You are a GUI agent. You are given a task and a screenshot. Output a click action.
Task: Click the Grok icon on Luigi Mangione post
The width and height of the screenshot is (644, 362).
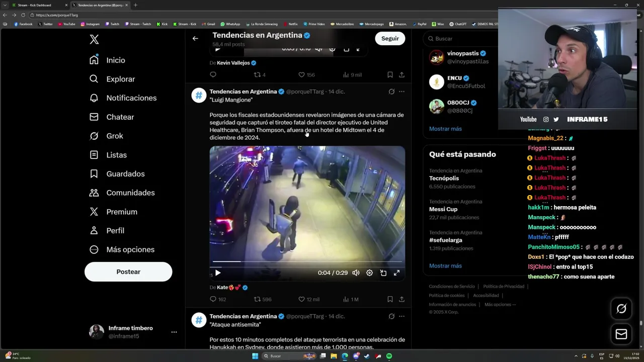pyautogui.click(x=391, y=92)
